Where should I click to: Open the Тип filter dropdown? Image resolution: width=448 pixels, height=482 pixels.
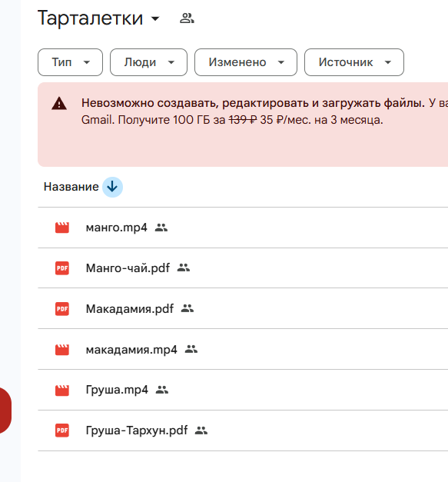coord(70,62)
